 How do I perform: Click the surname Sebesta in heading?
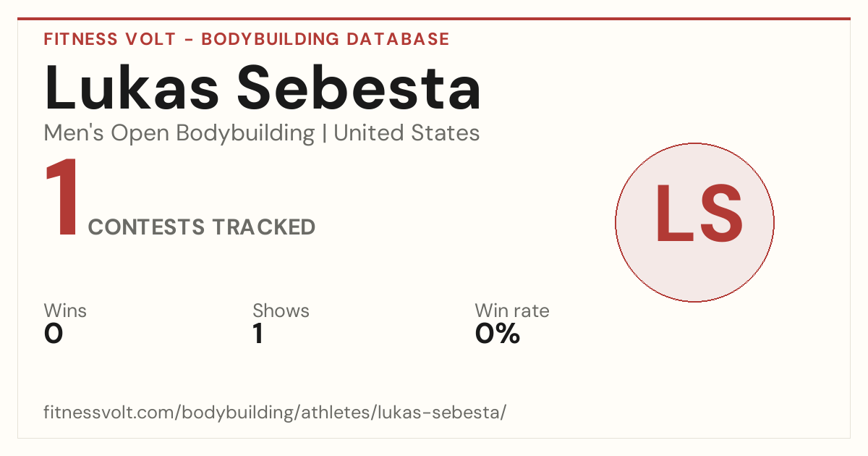(x=359, y=88)
